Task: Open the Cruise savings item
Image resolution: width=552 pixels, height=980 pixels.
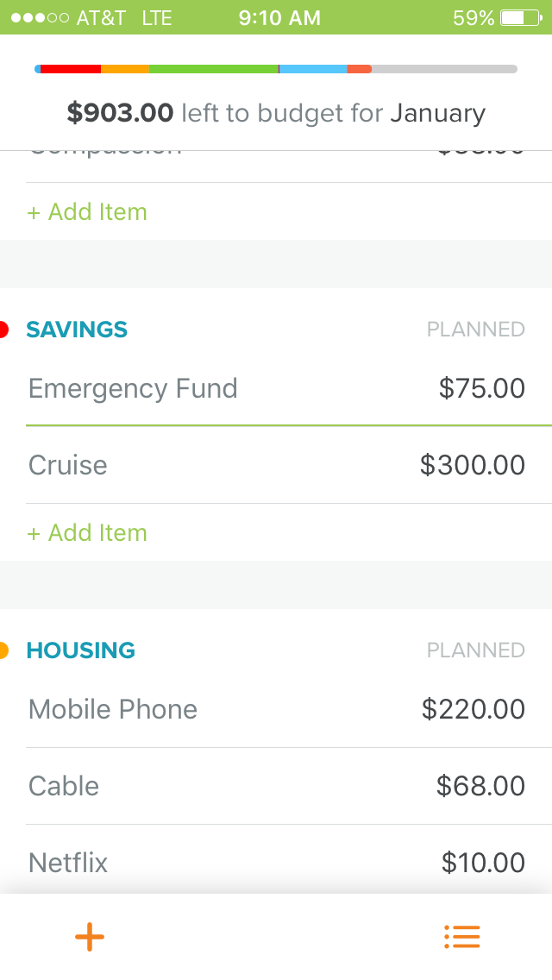Action: pos(68,465)
